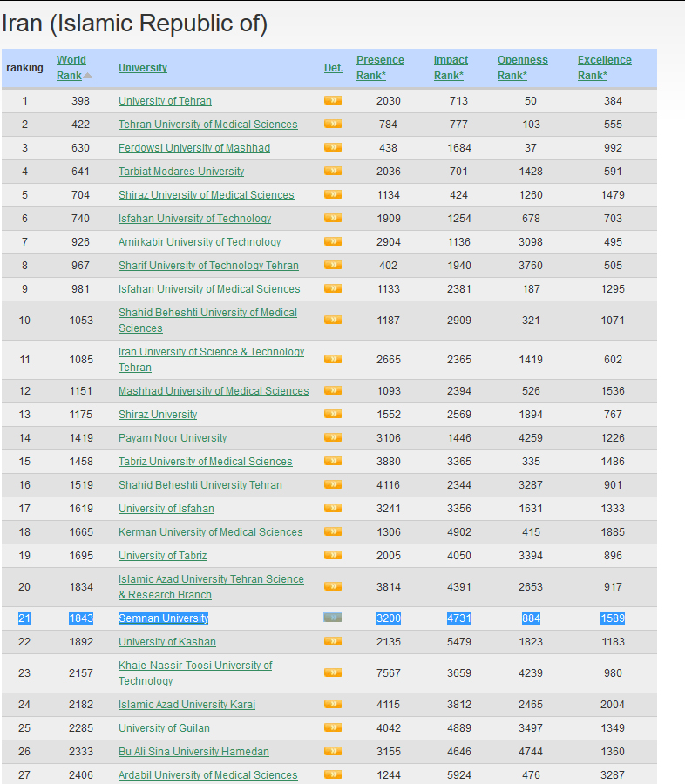Visit University of Isfahan page
The image size is (685, 784).
(x=166, y=508)
